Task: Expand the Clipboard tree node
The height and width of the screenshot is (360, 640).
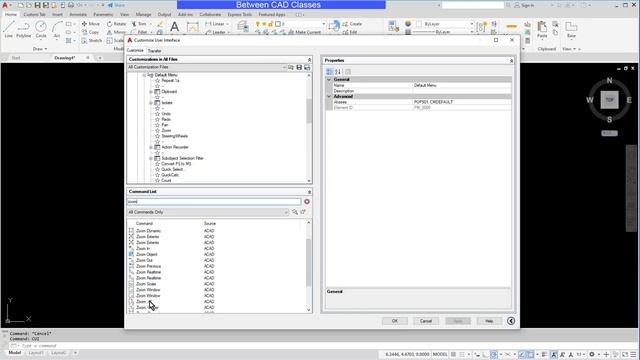Action: [x=151, y=92]
